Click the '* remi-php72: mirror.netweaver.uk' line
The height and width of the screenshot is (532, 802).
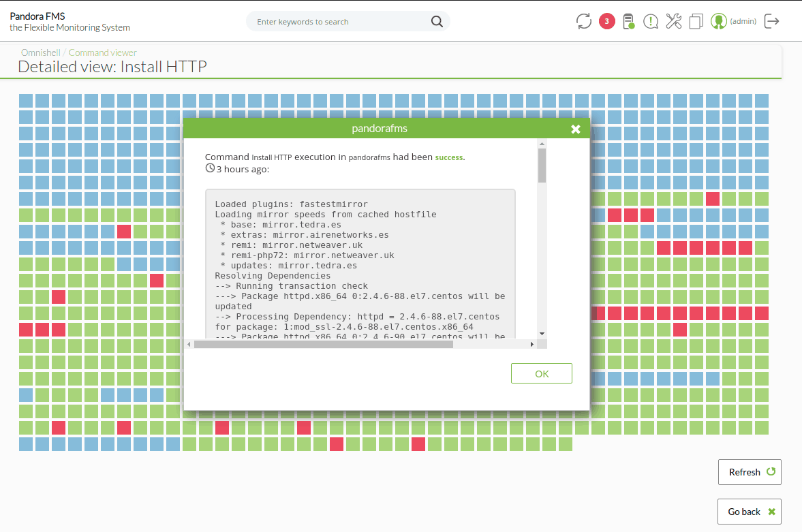[307, 255]
